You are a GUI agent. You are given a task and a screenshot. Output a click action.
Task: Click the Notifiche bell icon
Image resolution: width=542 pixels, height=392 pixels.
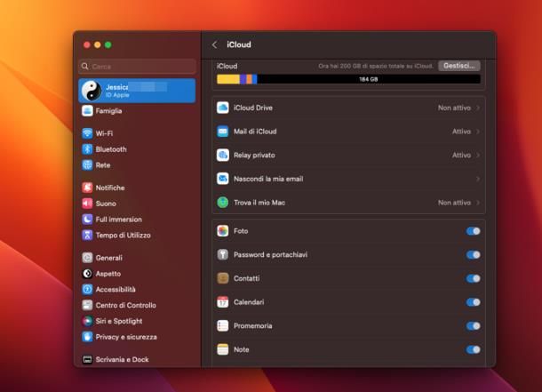tap(87, 188)
